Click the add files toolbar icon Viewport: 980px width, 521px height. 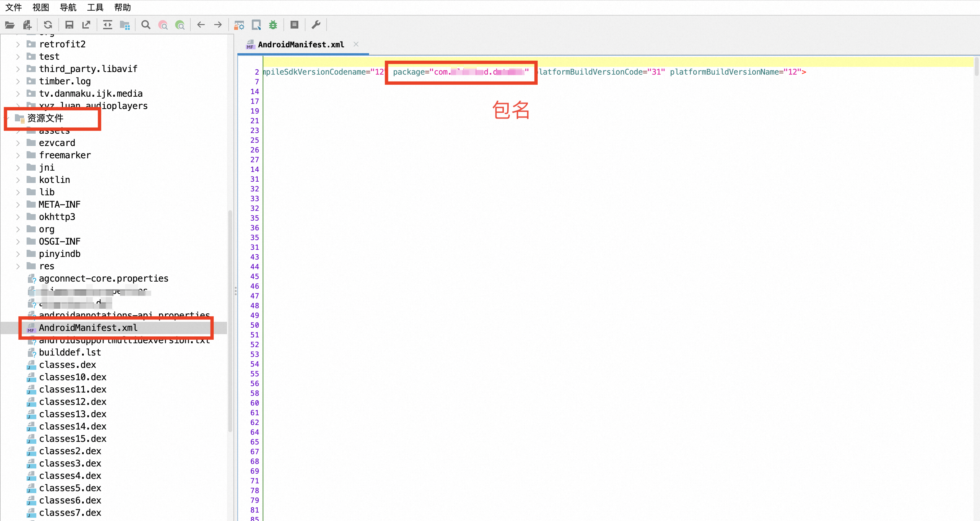27,25
